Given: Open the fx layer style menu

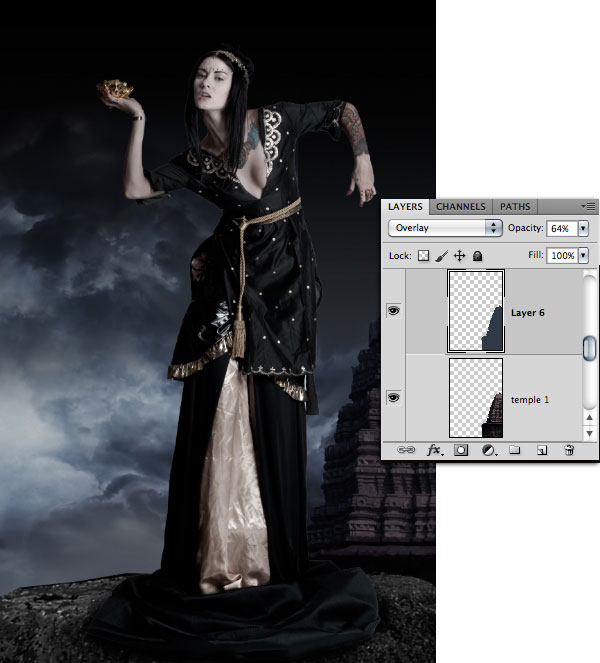Looking at the screenshot, I should pos(434,451).
